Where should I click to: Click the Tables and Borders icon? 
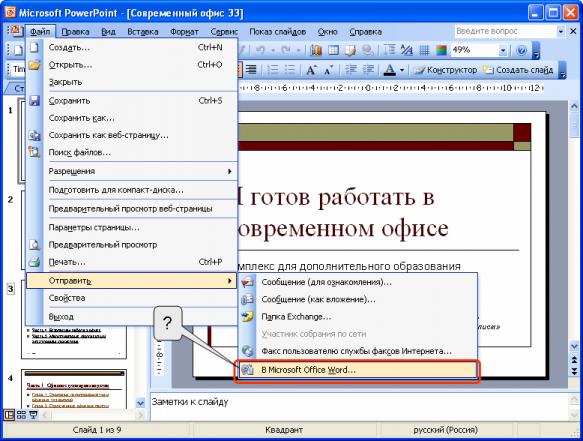click(x=350, y=50)
